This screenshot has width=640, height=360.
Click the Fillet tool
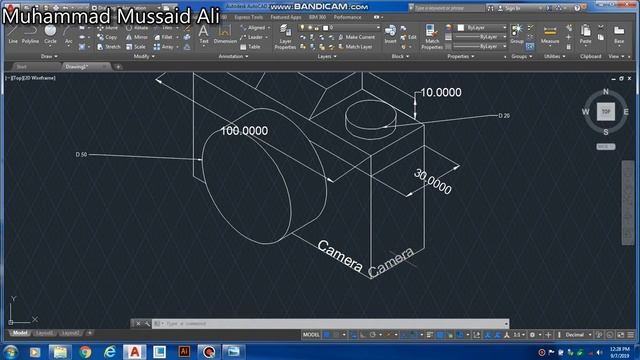click(x=164, y=37)
